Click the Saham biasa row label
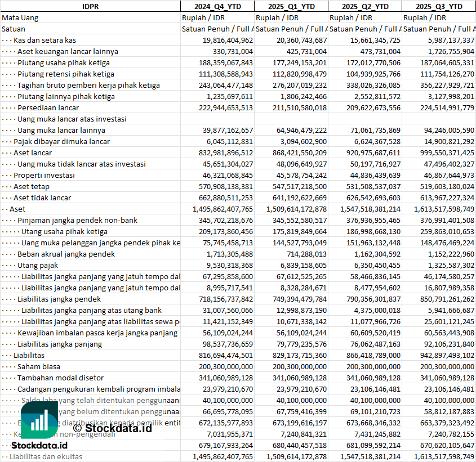 click(x=38, y=366)
